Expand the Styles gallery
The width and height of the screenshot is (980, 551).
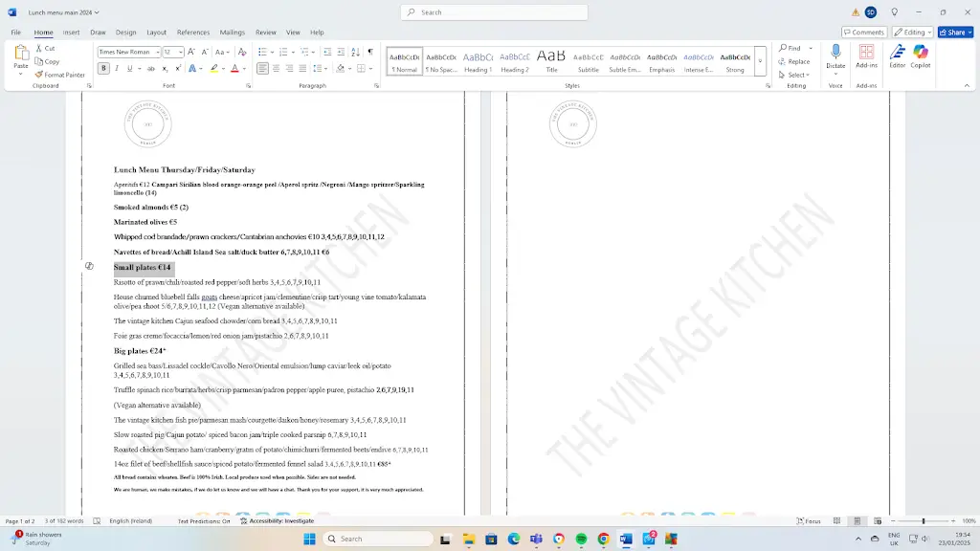click(x=761, y=61)
